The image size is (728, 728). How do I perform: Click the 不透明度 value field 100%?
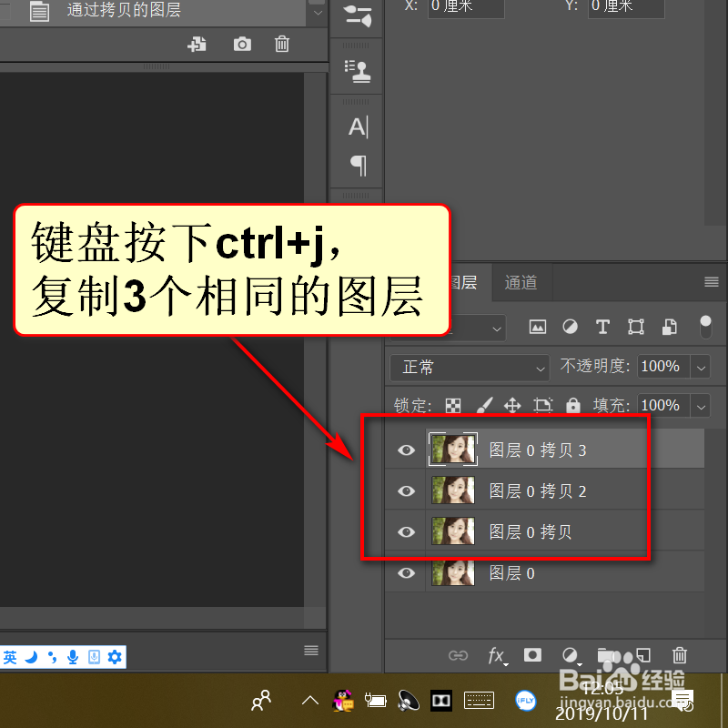pyautogui.click(x=663, y=367)
